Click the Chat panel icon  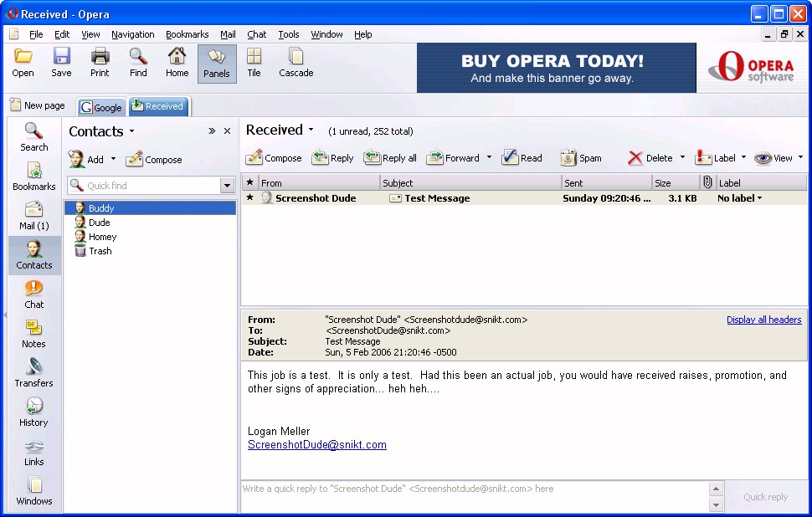coord(33,294)
